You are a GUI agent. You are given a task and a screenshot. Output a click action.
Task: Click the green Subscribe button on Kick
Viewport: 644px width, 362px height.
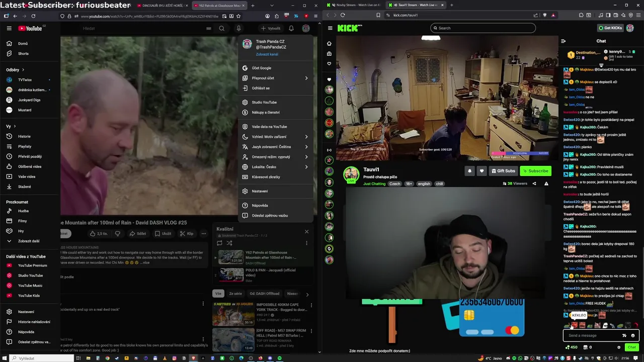[x=535, y=171]
